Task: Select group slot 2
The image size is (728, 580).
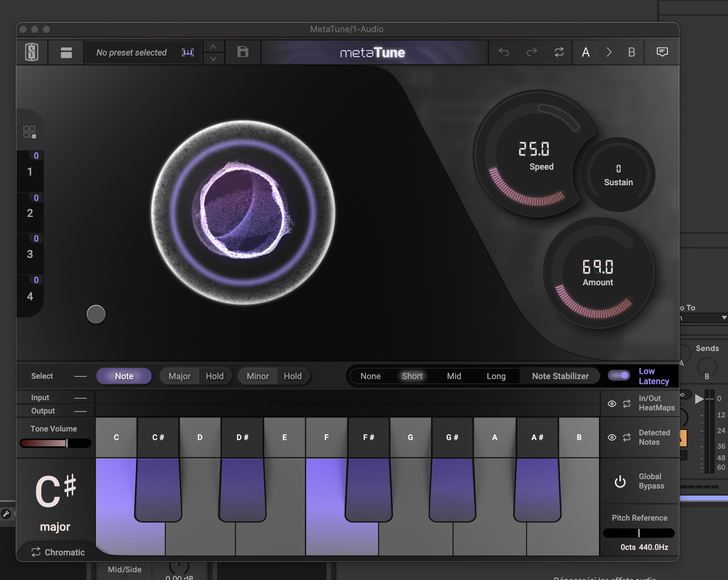Action: click(30, 213)
